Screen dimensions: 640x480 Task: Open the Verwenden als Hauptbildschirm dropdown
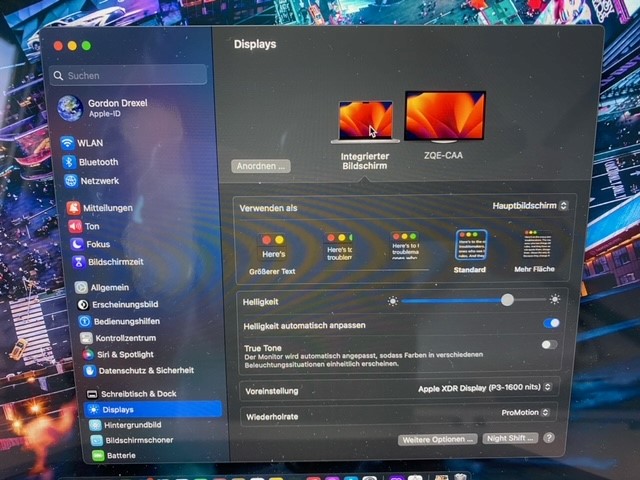[x=530, y=206]
